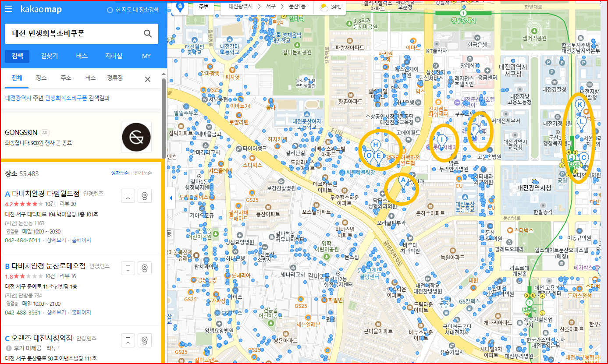The image size is (608, 364).
Task: Click phone number 042-484-6011
Action: point(23,240)
